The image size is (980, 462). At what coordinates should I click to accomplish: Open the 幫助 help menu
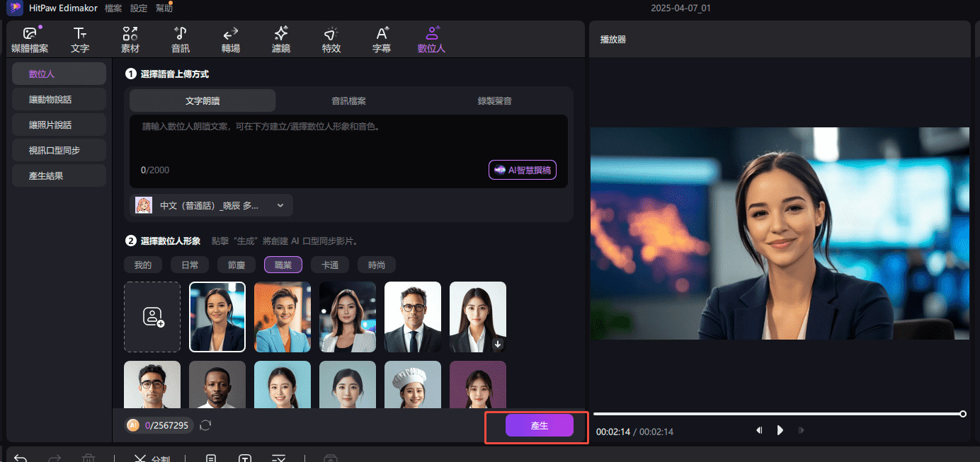[164, 8]
